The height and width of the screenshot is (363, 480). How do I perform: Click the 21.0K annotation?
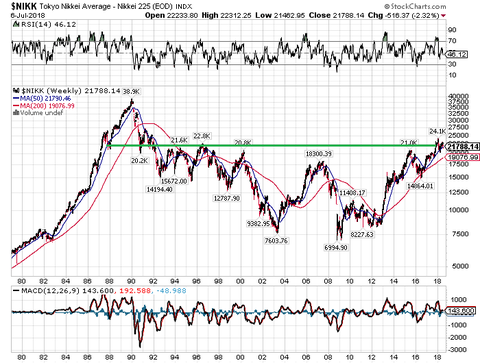(409, 143)
